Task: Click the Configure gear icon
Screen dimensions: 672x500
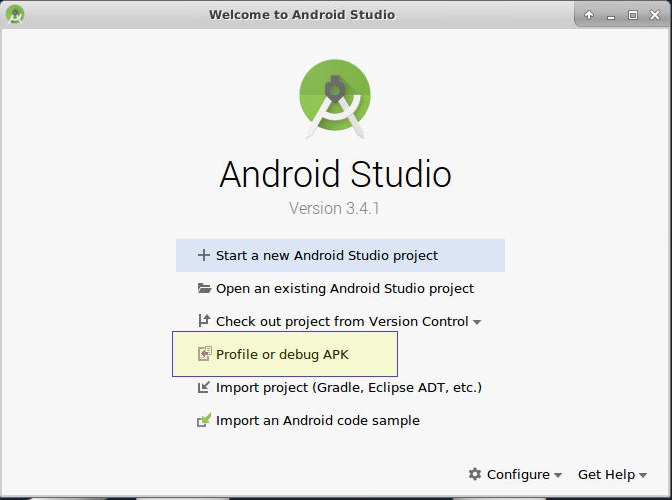Action: [x=475, y=474]
